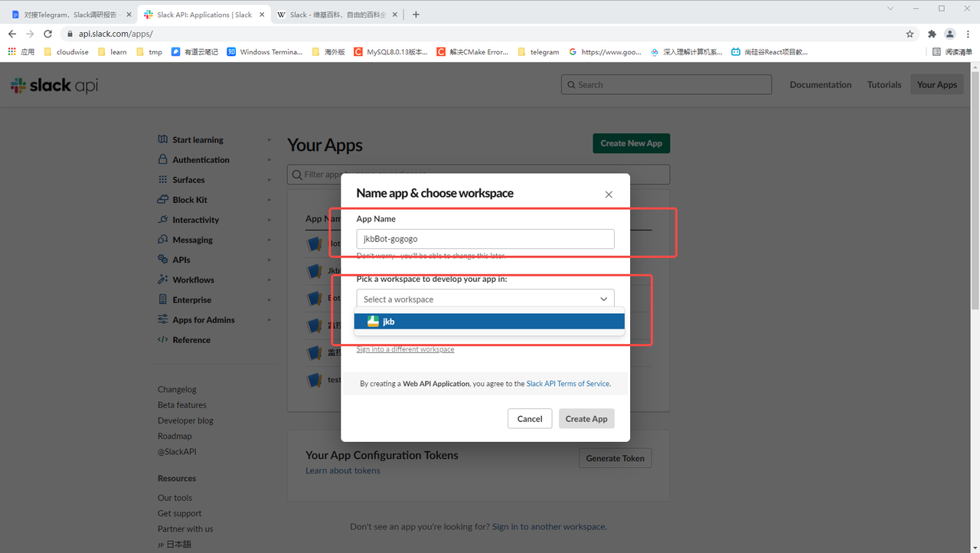The height and width of the screenshot is (553, 980).
Task: Click the slack api logo
Action: 54,85
